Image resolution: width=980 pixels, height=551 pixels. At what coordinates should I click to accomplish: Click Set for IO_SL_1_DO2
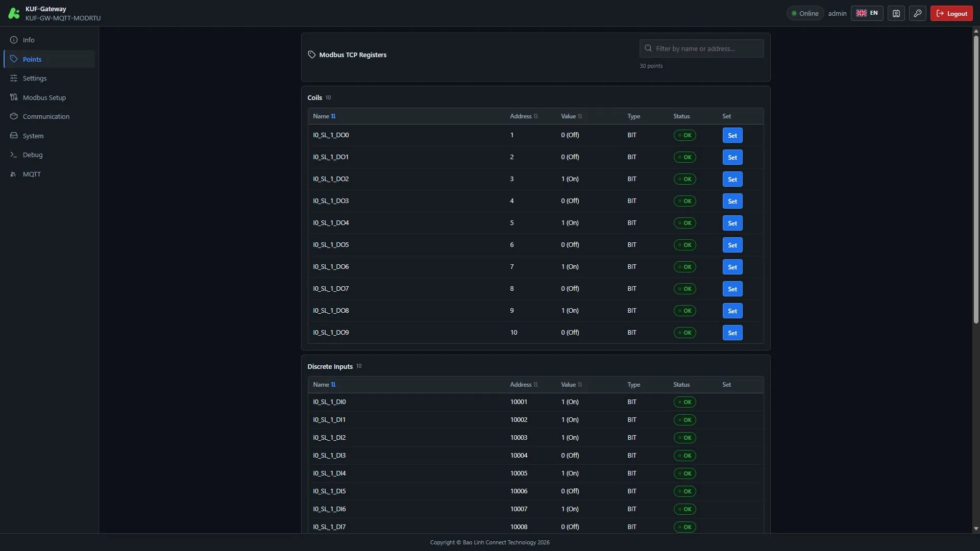click(x=732, y=179)
